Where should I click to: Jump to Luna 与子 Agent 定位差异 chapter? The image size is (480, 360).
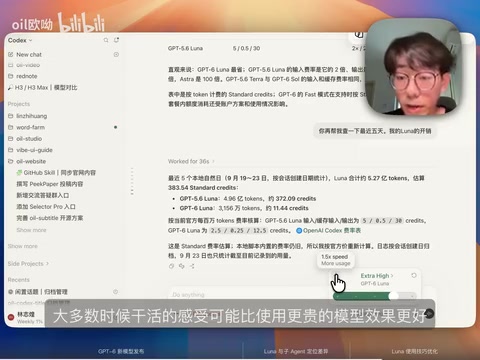click(296, 351)
